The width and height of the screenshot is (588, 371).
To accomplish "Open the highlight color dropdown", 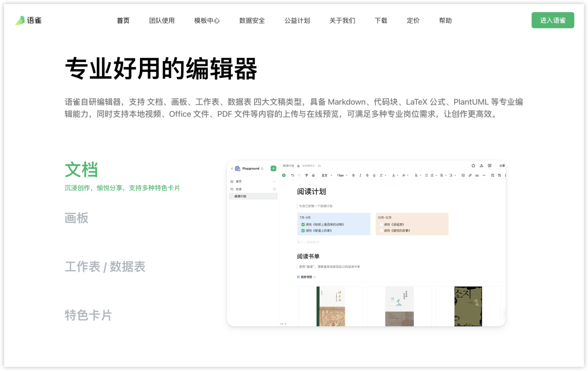I will (x=406, y=175).
